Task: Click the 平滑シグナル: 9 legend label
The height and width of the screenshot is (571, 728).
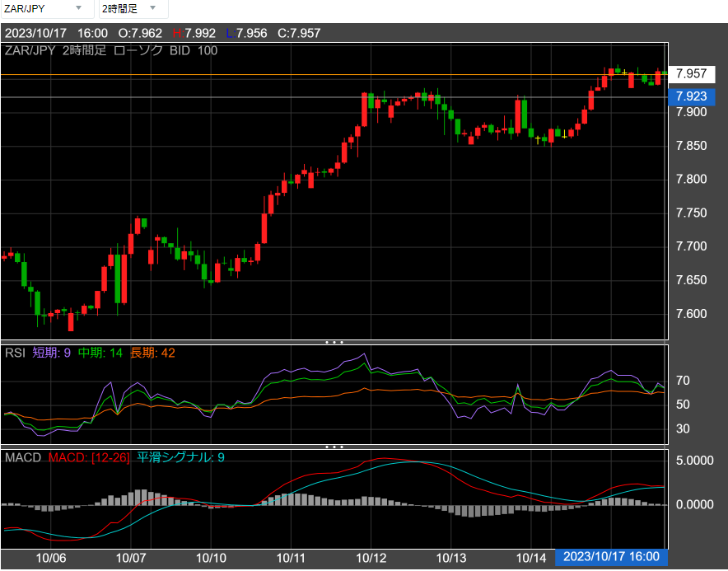Action: [180, 456]
